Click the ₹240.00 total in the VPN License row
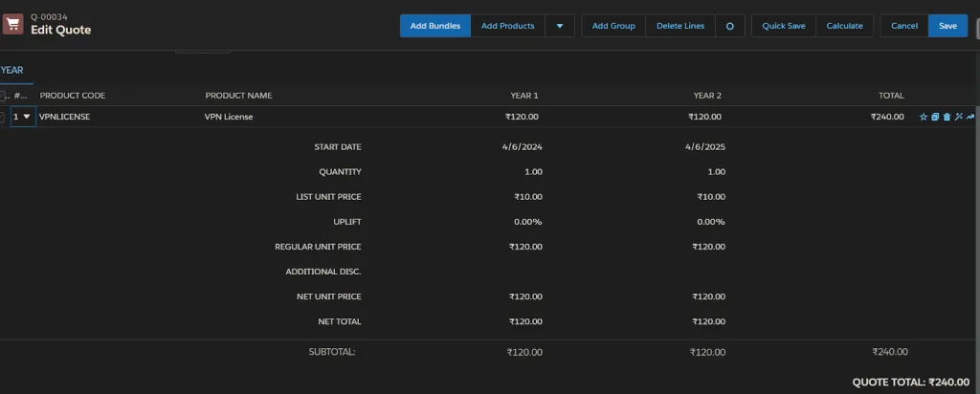 [887, 117]
